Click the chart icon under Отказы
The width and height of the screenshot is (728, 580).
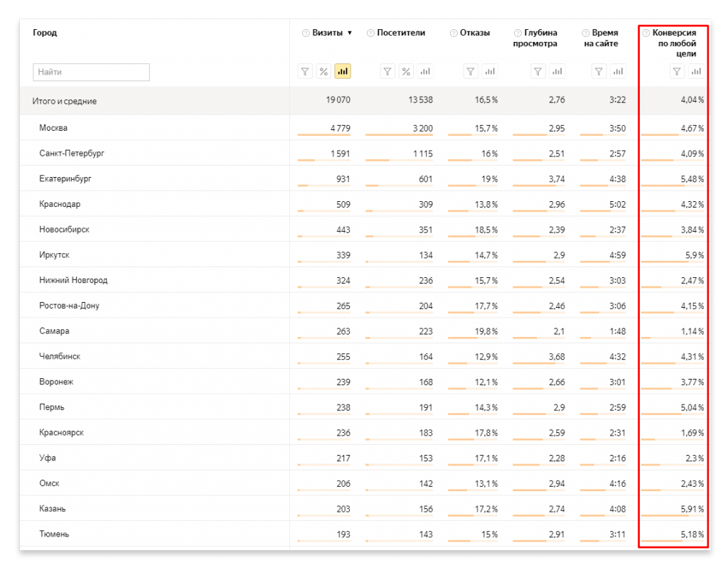490,72
